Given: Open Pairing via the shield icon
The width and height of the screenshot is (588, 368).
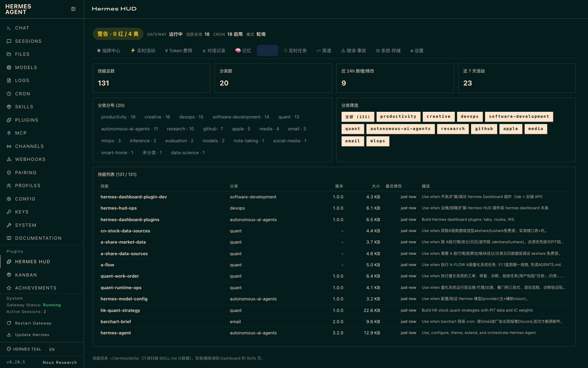Looking at the screenshot, I should (x=9, y=173).
